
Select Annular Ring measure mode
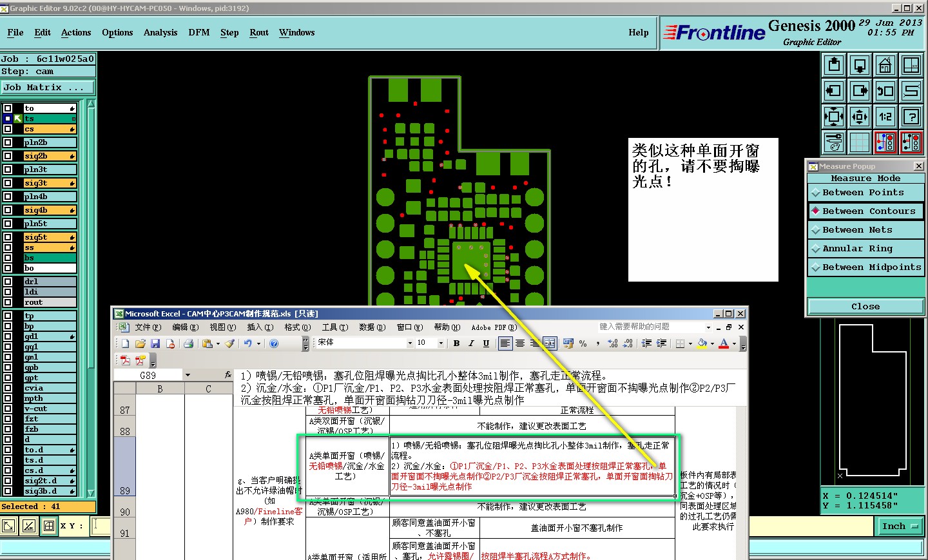[865, 249]
